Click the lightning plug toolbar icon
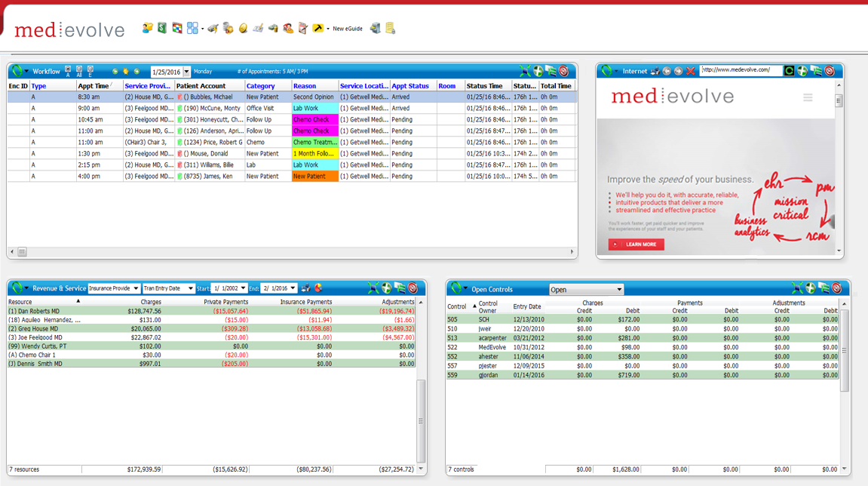The height and width of the screenshot is (486, 868). click(213, 28)
